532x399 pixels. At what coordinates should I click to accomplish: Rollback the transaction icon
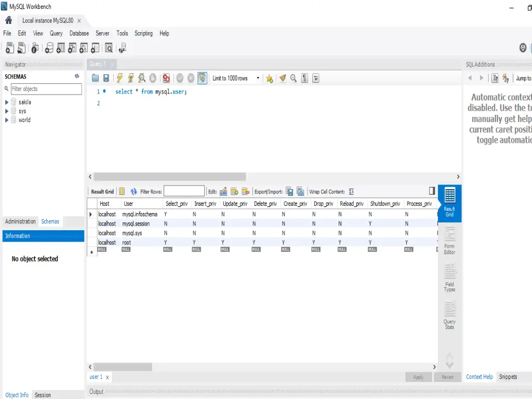[x=191, y=78]
